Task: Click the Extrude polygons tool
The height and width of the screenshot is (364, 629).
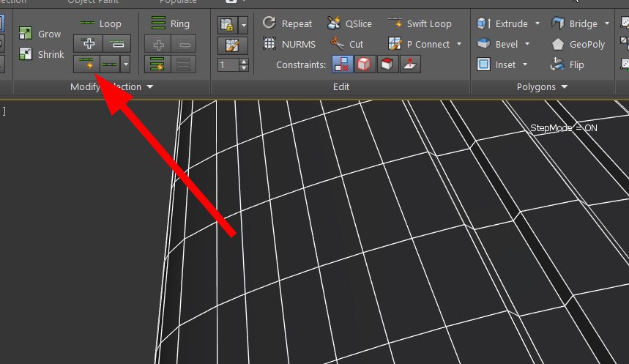Action: pyautogui.click(x=502, y=23)
